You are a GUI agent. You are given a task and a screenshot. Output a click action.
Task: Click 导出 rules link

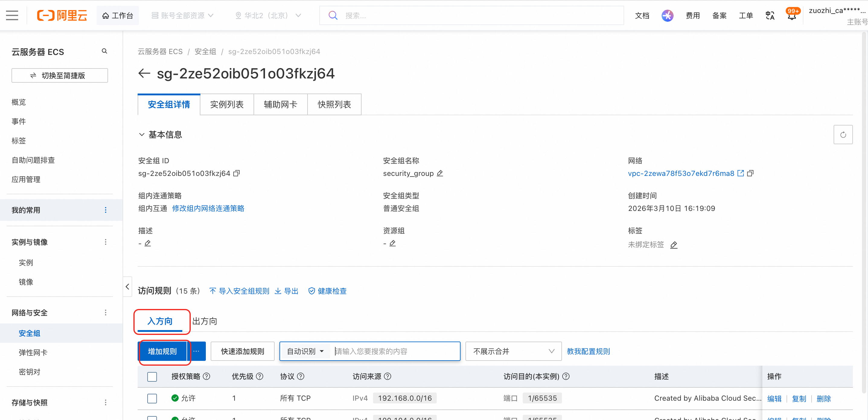point(287,291)
